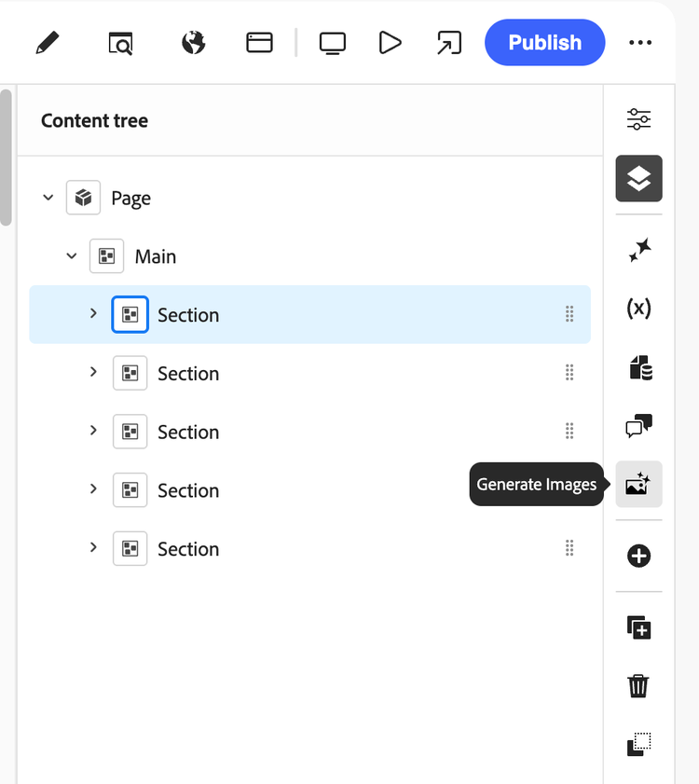Click the pencil edit mode icon
Screen dimensions: 699x784
[45, 43]
